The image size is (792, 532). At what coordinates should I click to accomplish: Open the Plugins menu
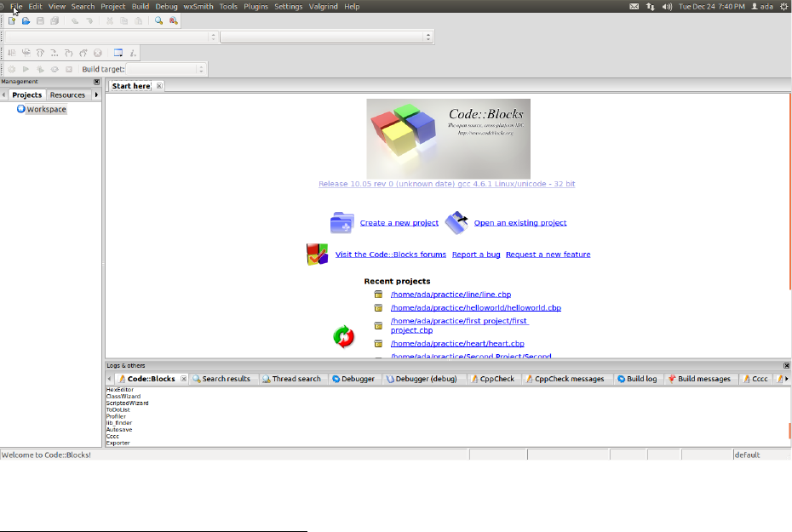click(x=255, y=7)
